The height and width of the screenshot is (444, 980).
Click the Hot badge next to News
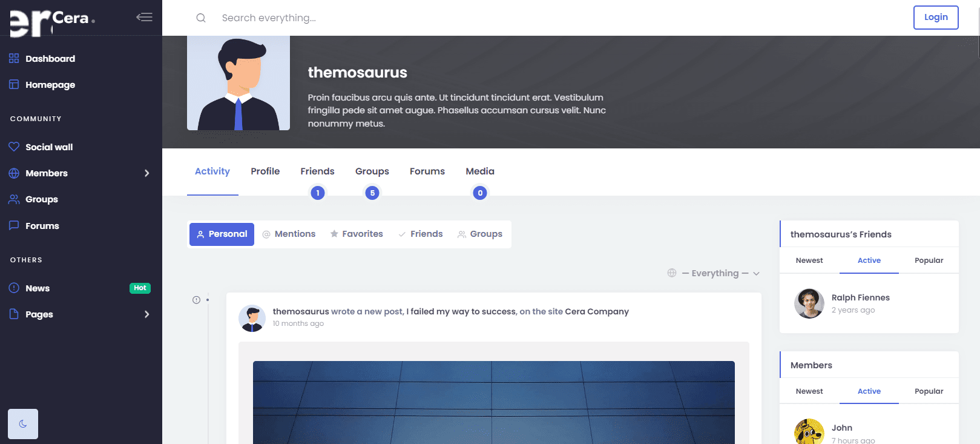140,288
